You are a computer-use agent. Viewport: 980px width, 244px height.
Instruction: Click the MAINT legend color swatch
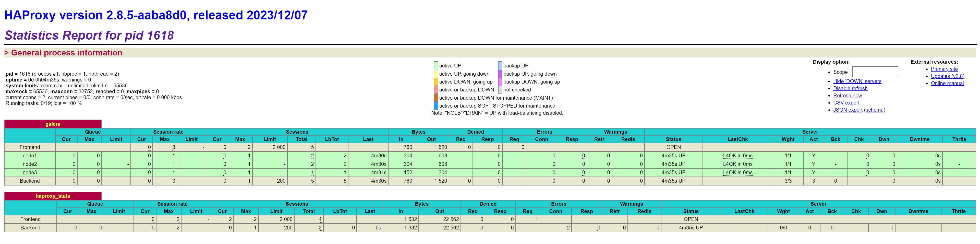pyautogui.click(x=436, y=98)
